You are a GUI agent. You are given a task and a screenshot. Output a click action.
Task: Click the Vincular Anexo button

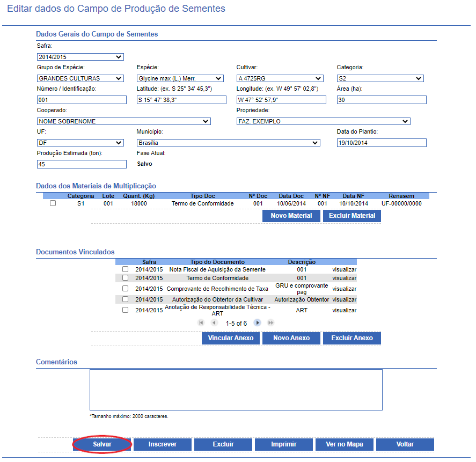pyautogui.click(x=230, y=338)
